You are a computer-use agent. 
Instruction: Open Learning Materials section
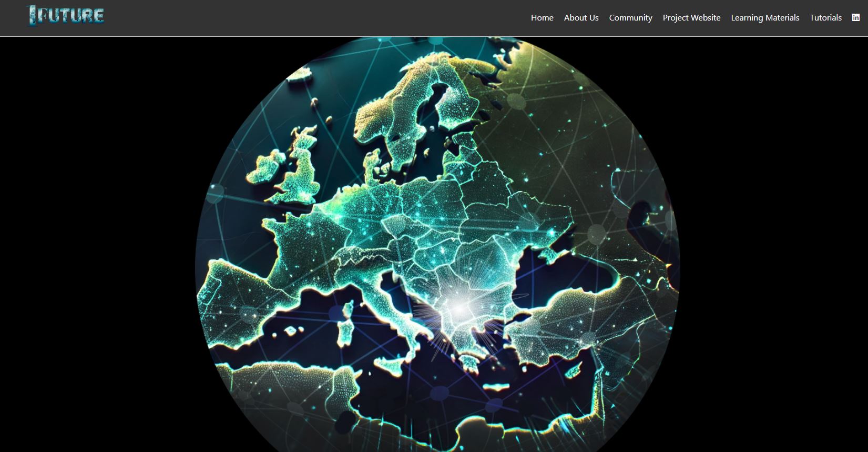pyautogui.click(x=765, y=18)
